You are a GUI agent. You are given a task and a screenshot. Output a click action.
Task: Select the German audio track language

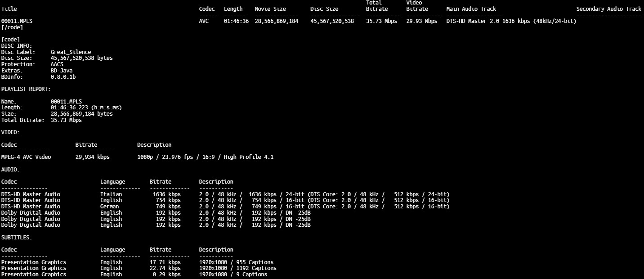[x=110, y=207]
